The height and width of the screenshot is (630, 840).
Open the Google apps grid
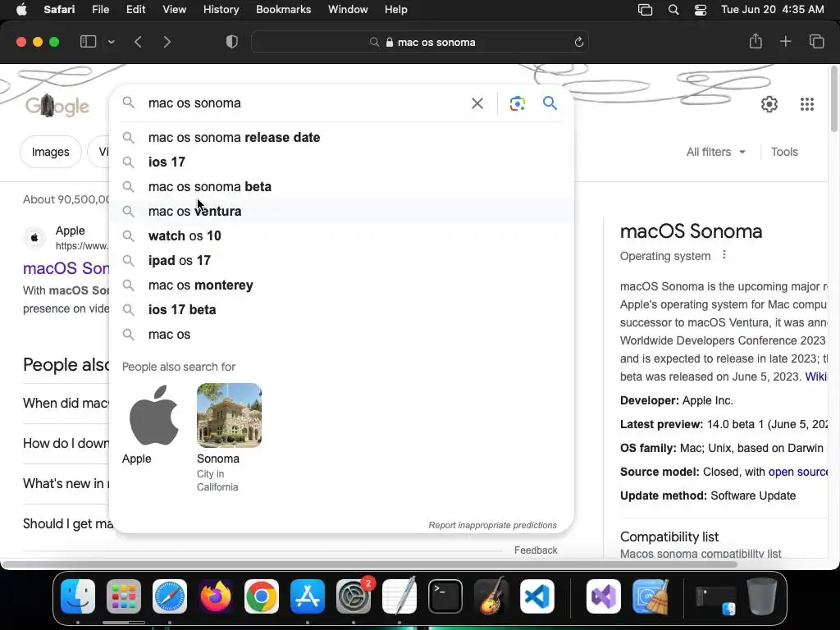click(x=807, y=104)
